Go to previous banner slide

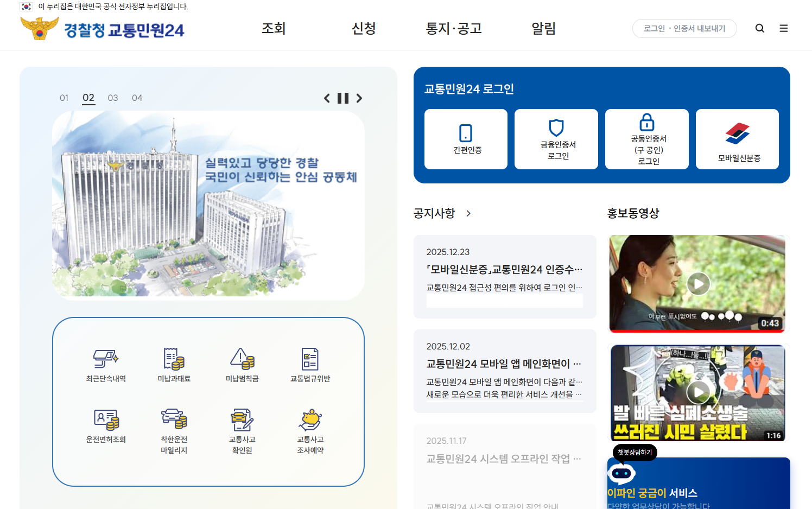[x=327, y=98]
